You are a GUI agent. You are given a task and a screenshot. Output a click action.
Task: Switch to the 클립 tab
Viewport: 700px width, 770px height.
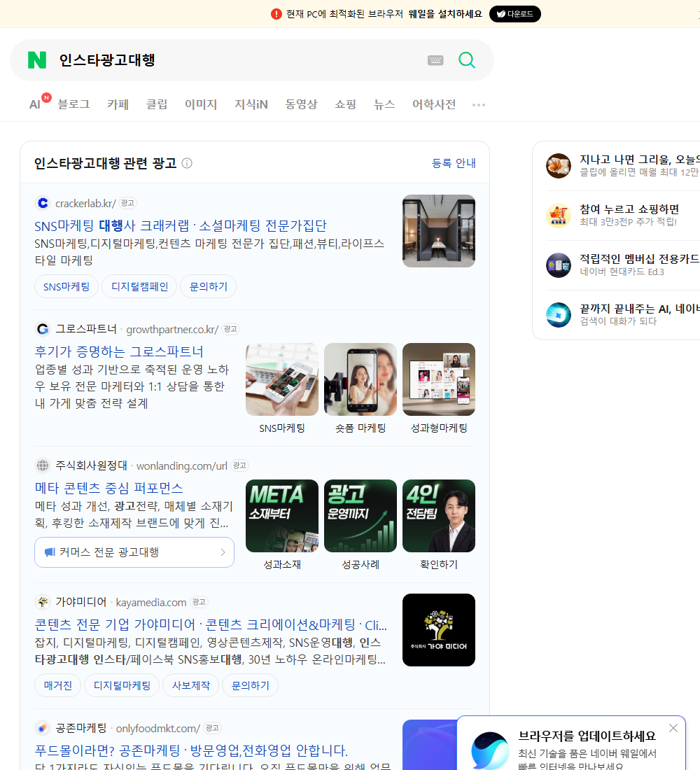click(x=157, y=104)
